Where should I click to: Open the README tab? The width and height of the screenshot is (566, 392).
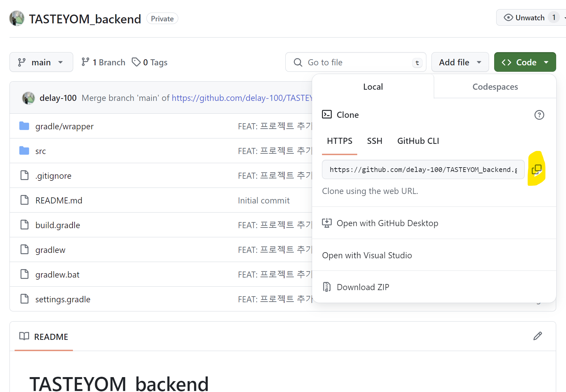click(44, 336)
